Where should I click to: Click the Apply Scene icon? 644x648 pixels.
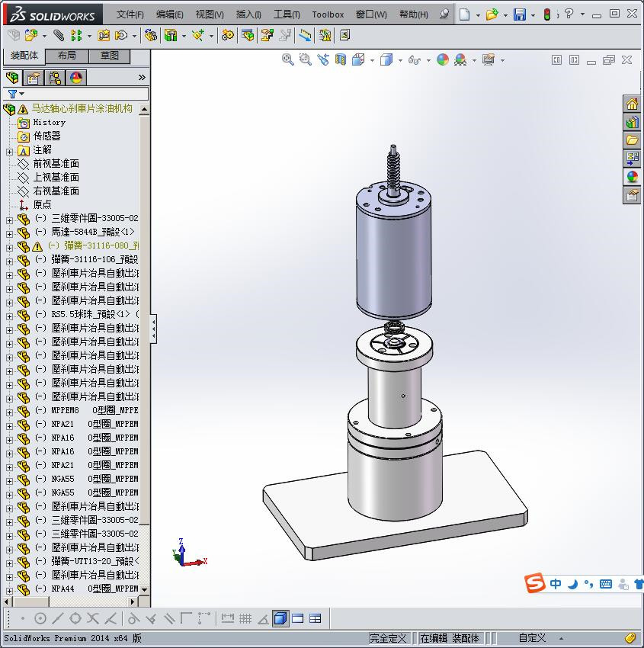point(460,60)
